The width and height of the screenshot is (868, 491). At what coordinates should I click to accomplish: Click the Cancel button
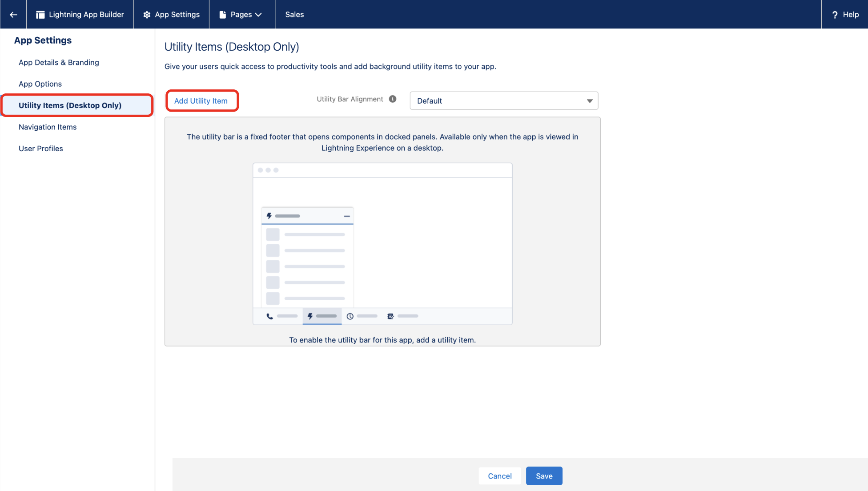500,476
